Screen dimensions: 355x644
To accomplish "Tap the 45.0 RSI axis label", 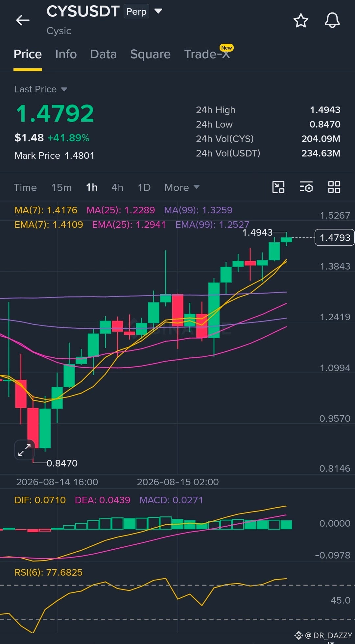I will tap(341, 600).
